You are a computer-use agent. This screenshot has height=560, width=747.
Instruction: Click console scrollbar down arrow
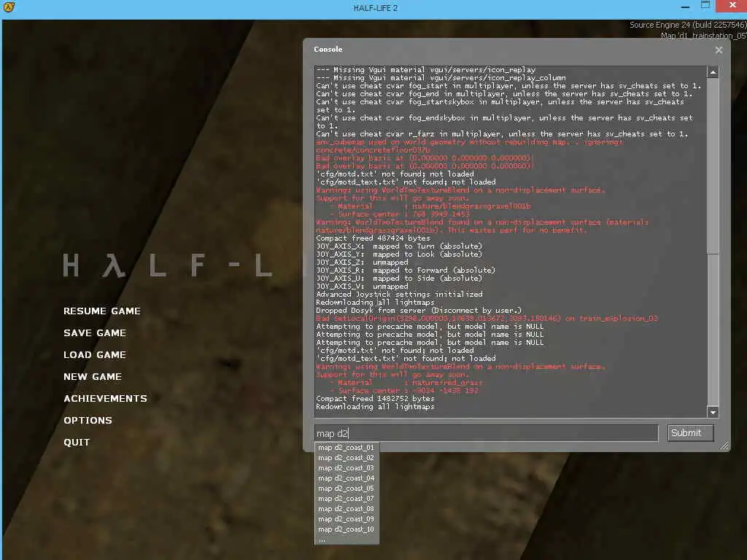coord(713,413)
